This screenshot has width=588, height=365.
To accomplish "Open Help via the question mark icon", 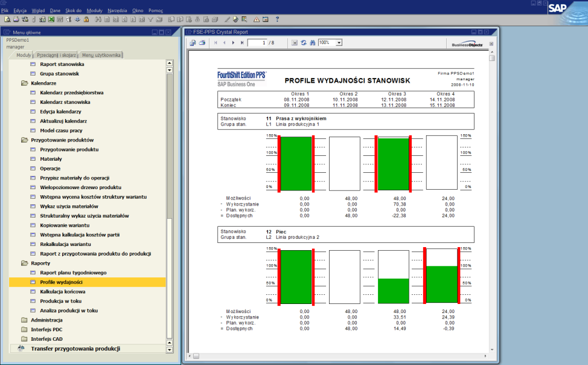I will click(x=277, y=19).
